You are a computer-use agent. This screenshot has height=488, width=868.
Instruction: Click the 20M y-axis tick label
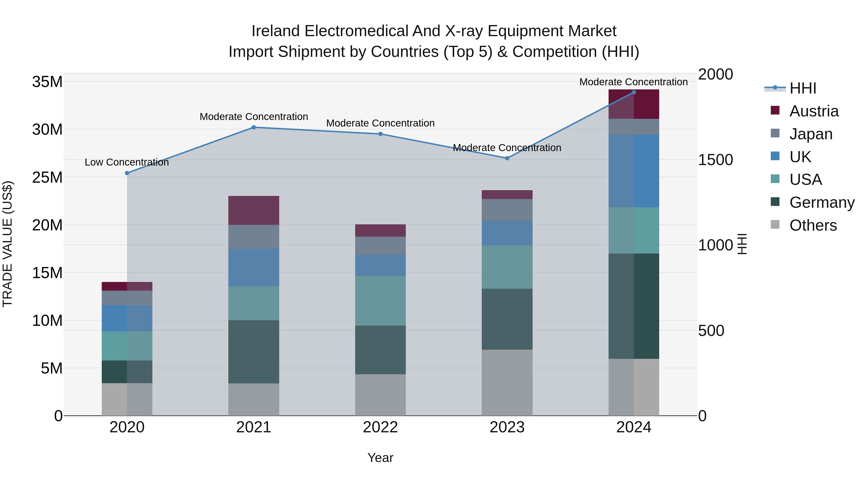coord(47,225)
